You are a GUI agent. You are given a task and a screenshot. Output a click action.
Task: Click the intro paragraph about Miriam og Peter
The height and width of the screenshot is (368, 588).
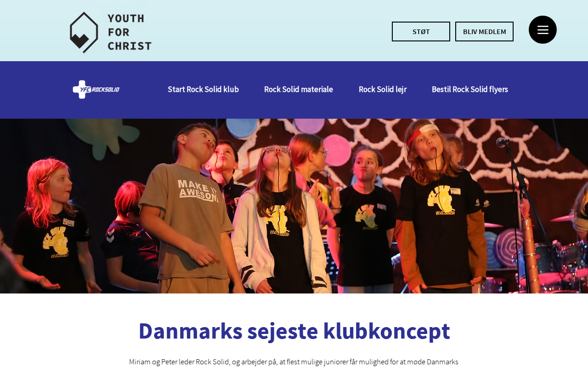(x=294, y=362)
